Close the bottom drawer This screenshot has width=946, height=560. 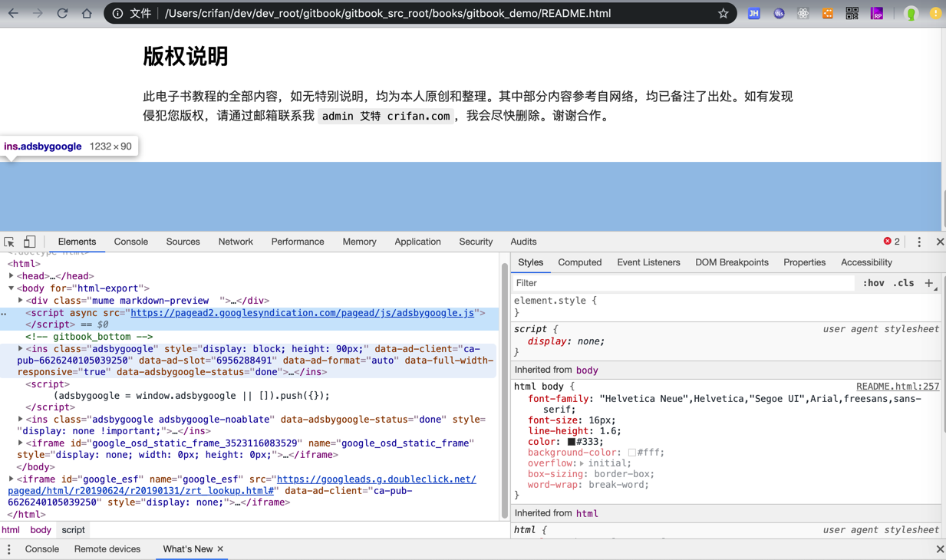pos(940,549)
